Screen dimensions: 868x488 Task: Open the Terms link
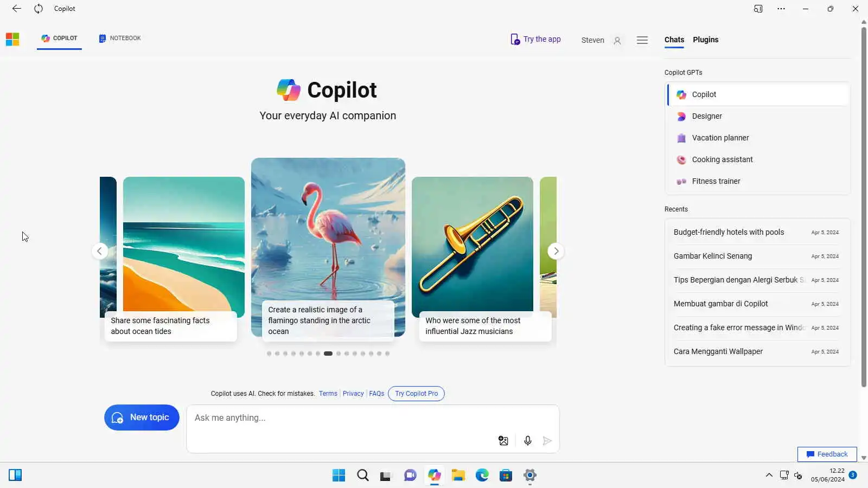[328, 394]
